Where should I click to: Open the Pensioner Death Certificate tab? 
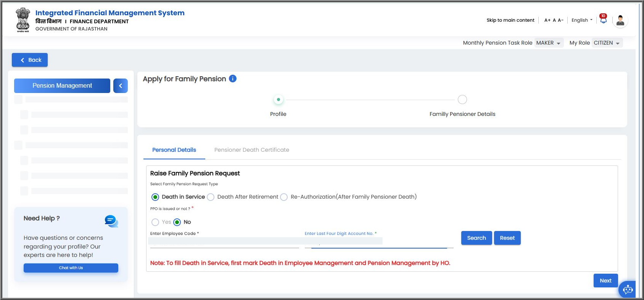[x=252, y=150]
